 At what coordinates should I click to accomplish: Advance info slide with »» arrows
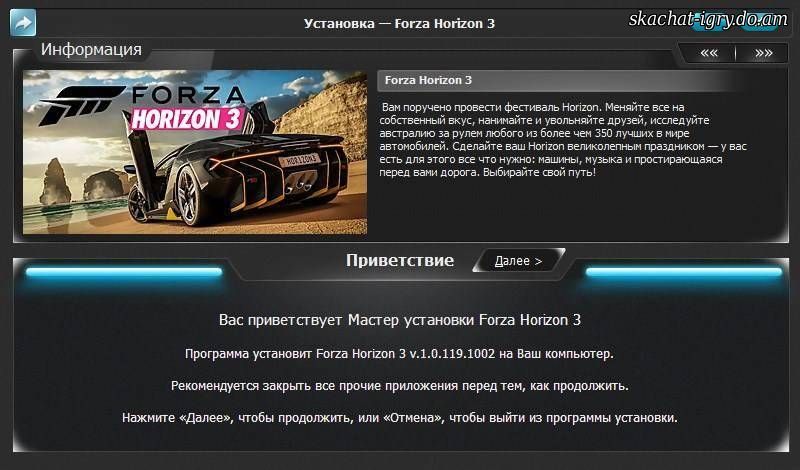tap(763, 53)
